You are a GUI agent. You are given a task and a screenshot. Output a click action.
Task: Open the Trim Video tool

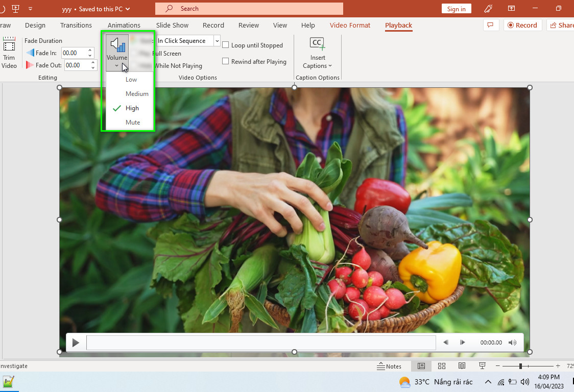9,53
